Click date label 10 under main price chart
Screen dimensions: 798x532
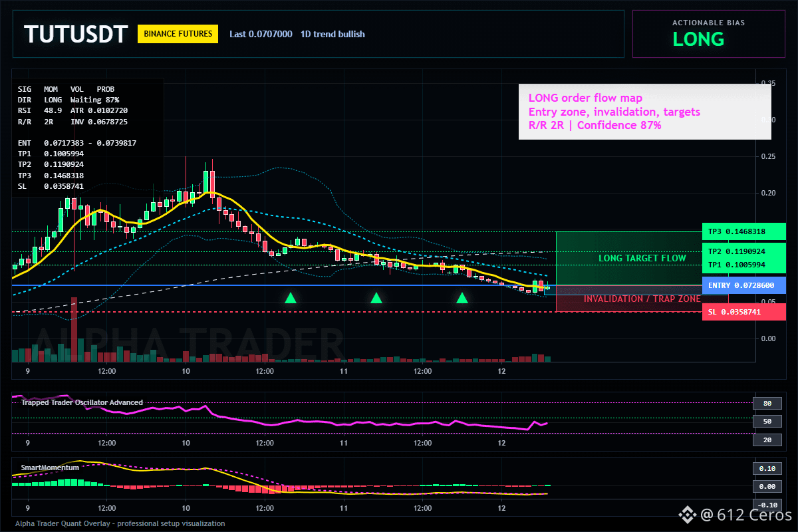coord(186,370)
